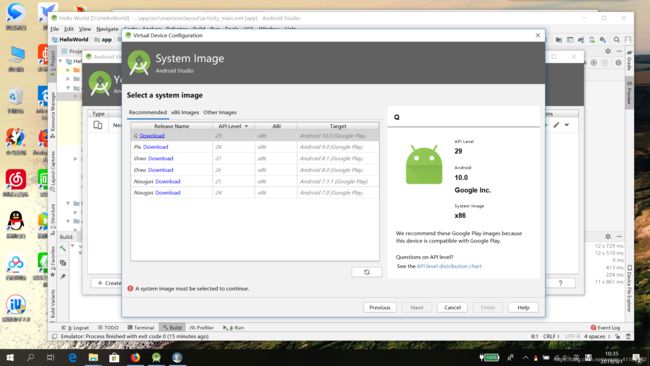The height and width of the screenshot is (366, 650).
Task: Open the Build tool window tab
Action: (172, 327)
